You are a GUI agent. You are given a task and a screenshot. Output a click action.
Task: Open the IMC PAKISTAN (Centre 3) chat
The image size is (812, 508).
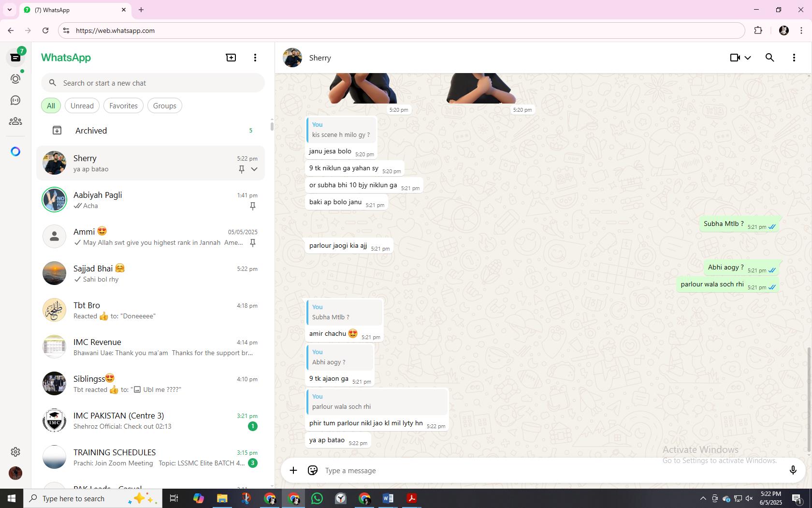click(150, 420)
